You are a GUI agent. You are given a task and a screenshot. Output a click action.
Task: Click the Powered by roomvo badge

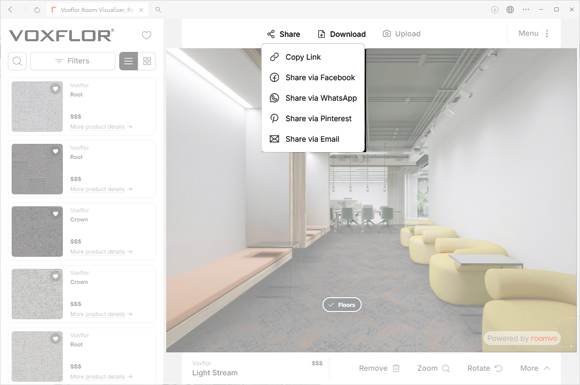[522, 338]
